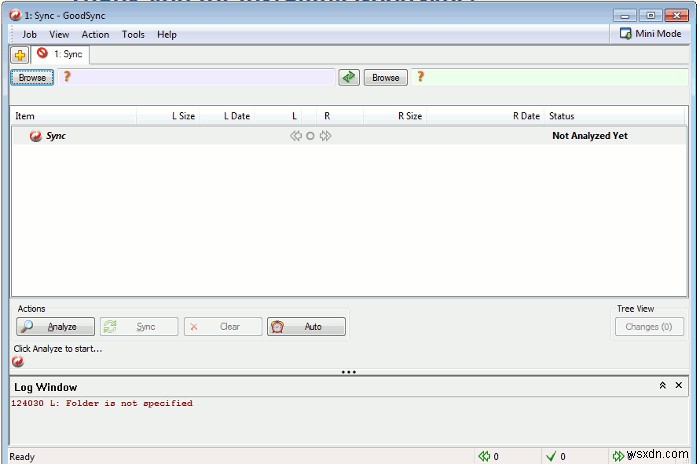Viewport: 700px width, 464px height.
Task: Click the Changes (0) tree view button
Action: point(649,326)
